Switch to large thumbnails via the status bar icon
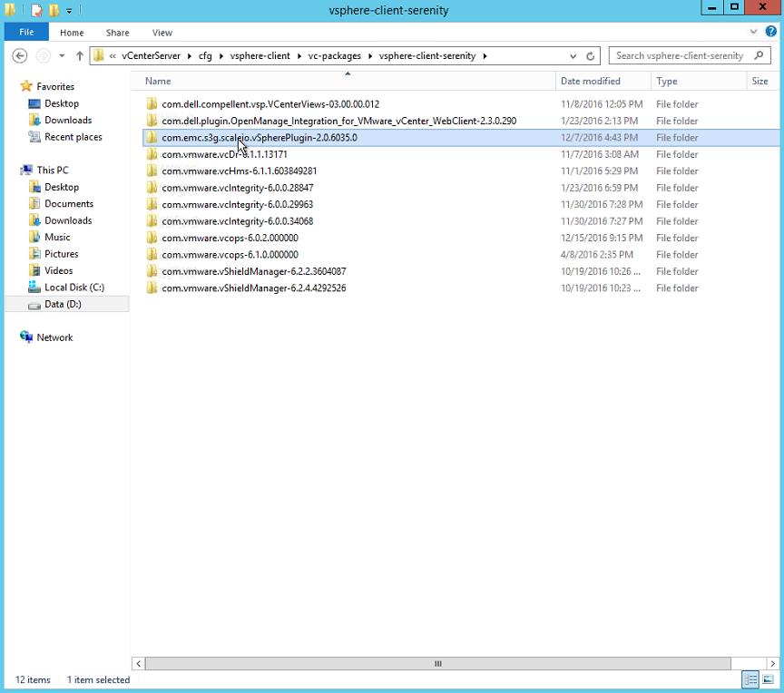Image resolution: width=784 pixels, height=693 pixels. point(767,679)
